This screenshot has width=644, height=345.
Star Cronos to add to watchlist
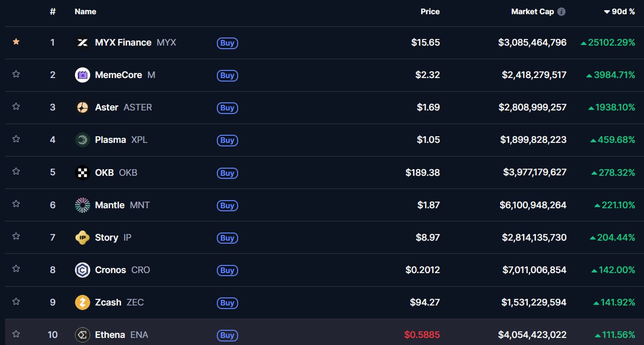pyautogui.click(x=16, y=269)
